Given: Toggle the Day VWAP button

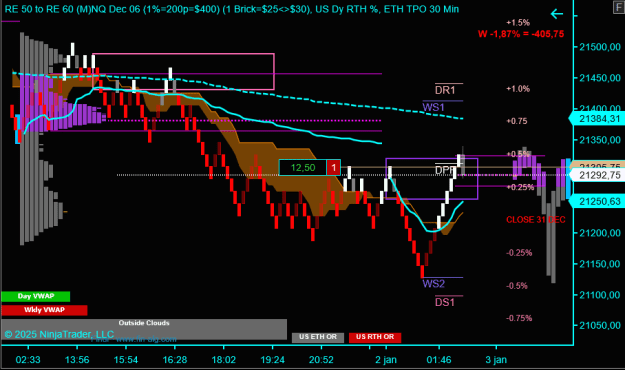Looking at the screenshot, I should click(35, 296).
